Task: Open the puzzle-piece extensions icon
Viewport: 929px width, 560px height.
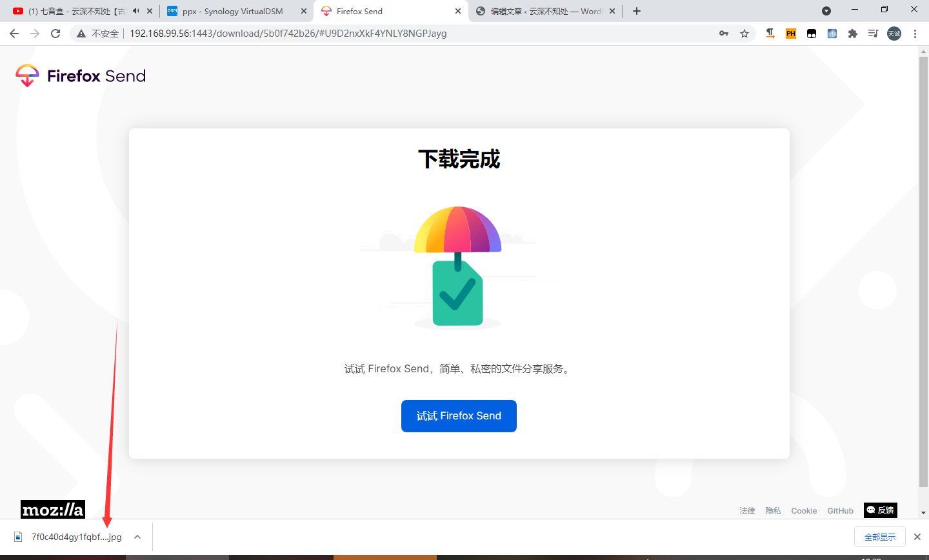Action: pos(853,33)
